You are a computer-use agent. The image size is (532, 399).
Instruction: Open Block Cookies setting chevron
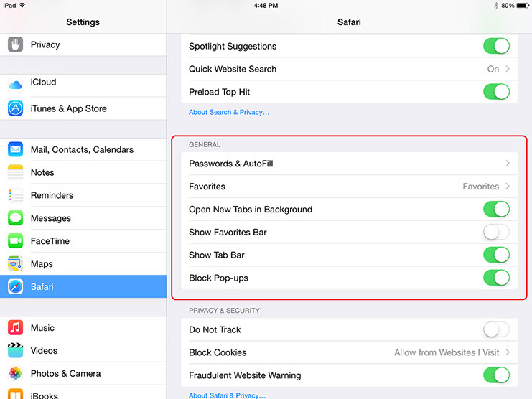coord(508,352)
